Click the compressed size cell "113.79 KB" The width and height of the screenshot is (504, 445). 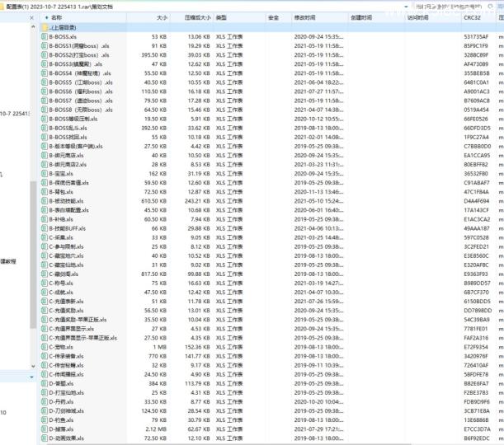click(197, 383)
